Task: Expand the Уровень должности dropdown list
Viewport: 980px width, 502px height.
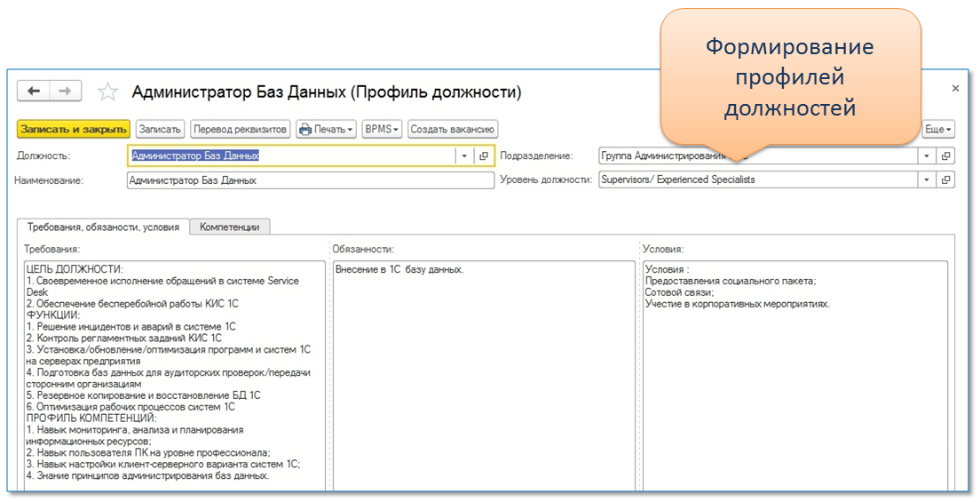Action: point(927,179)
